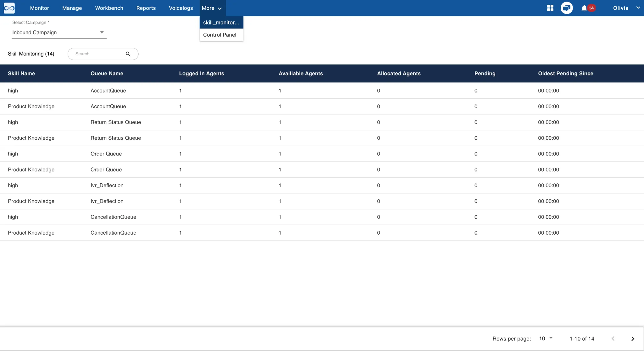Collapse the More menu
The height and width of the screenshot is (351, 644).
coord(212,8)
